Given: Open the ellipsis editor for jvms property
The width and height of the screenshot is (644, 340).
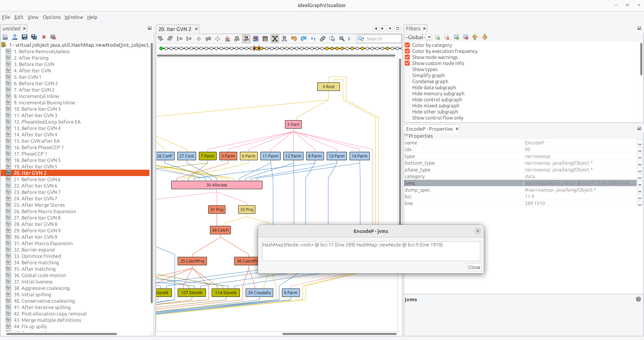Looking at the screenshot, I should coord(640,183).
